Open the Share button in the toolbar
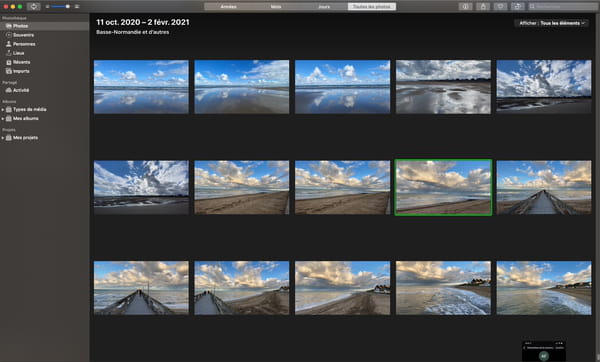Viewport: 600px width, 362px height. (x=483, y=7)
